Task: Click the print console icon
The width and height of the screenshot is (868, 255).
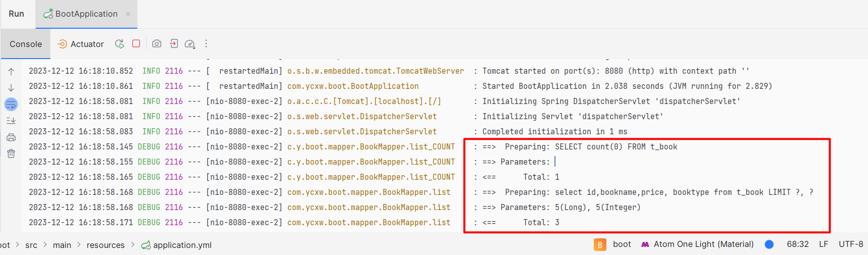Action: (11, 137)
